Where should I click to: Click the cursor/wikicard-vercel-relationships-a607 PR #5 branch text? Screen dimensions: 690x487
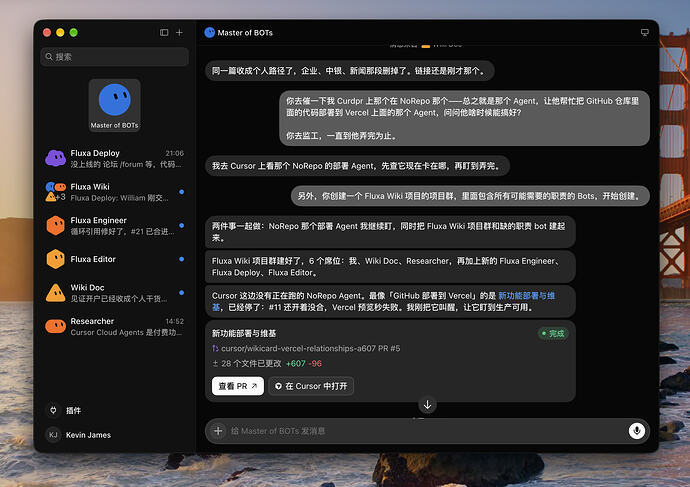tap(311, 348)
